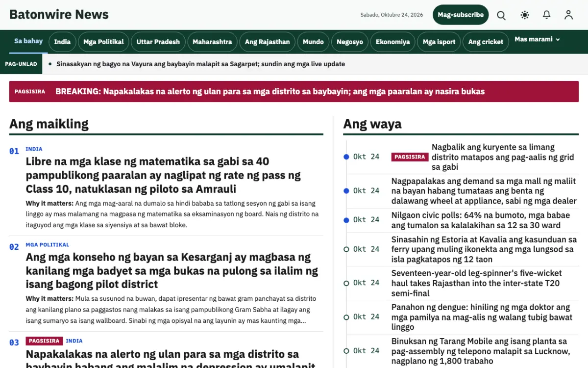Open the leg-spinner five-wicket haul story
This screenshot has width=588, height=368.
(x=477, y=283)
